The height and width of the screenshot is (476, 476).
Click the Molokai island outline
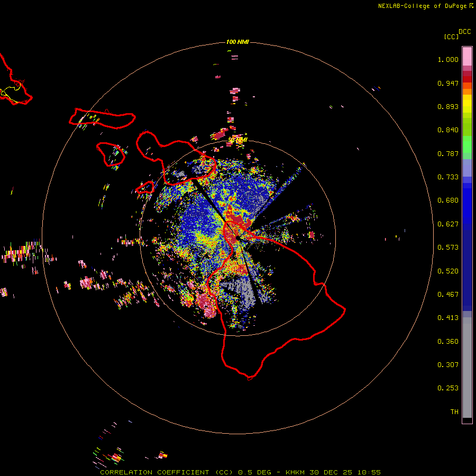point(102,118)
